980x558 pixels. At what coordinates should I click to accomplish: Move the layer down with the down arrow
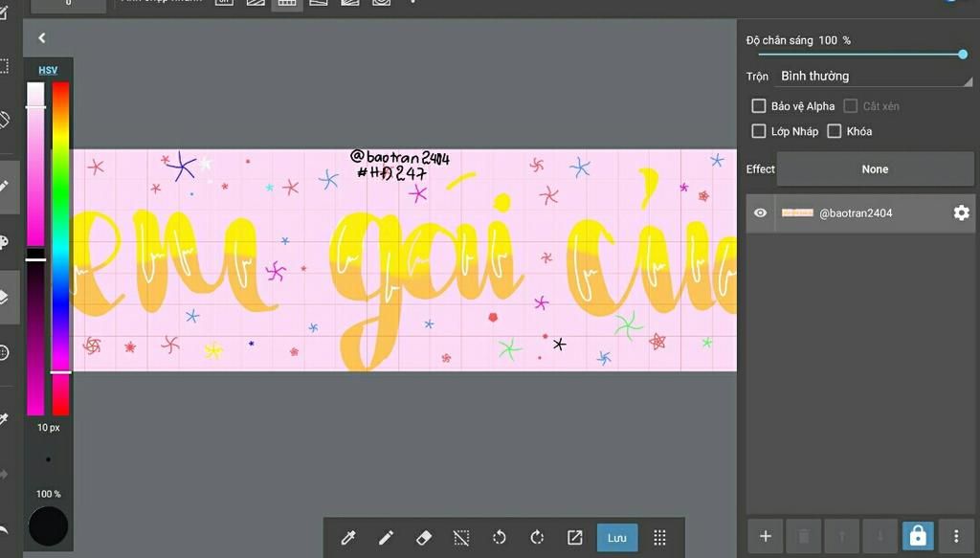point(880,536)
